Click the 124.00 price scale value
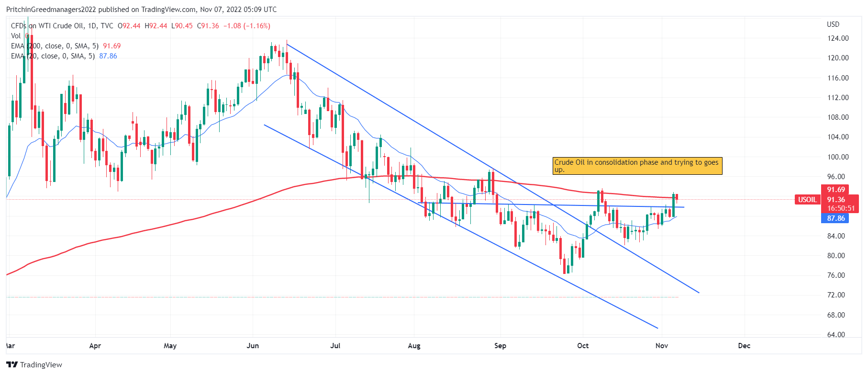The width and height of the screenshot is (868, 375). click(x=838, y=38)
